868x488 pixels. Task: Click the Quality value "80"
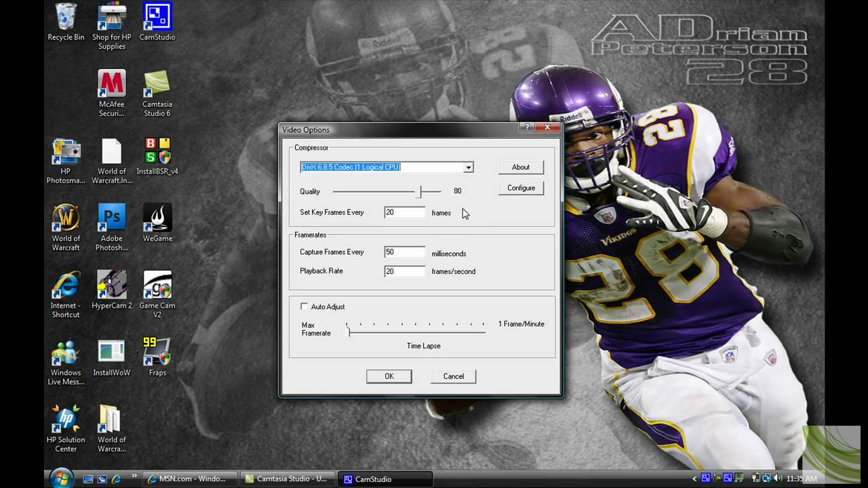(x=458, y=191)
